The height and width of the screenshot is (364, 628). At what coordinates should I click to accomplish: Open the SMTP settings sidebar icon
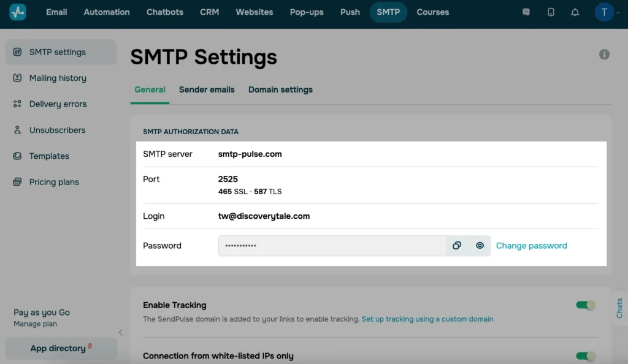17,52
